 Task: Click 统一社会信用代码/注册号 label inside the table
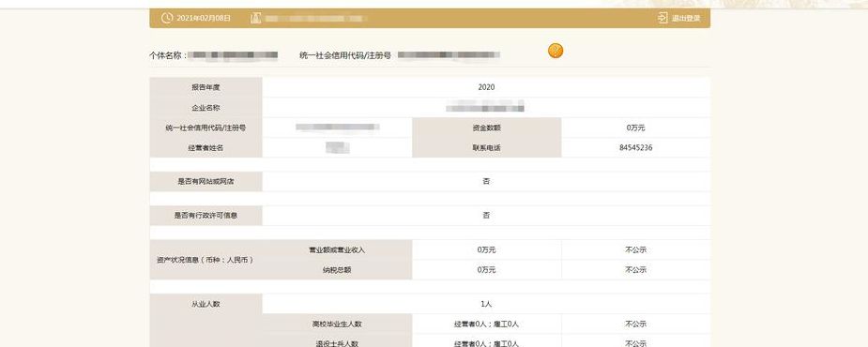click(206, 128)
